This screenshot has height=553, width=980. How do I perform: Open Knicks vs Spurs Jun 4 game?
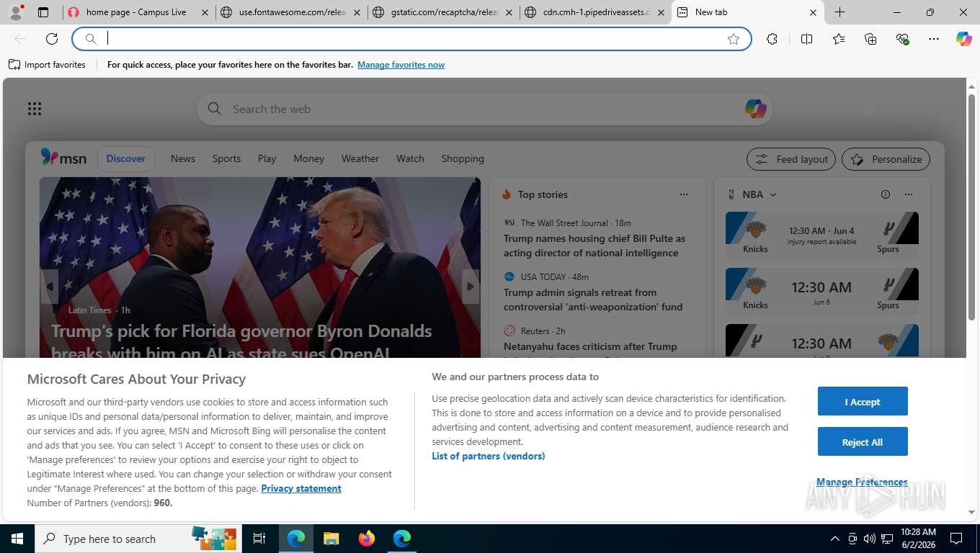[821, 234]
